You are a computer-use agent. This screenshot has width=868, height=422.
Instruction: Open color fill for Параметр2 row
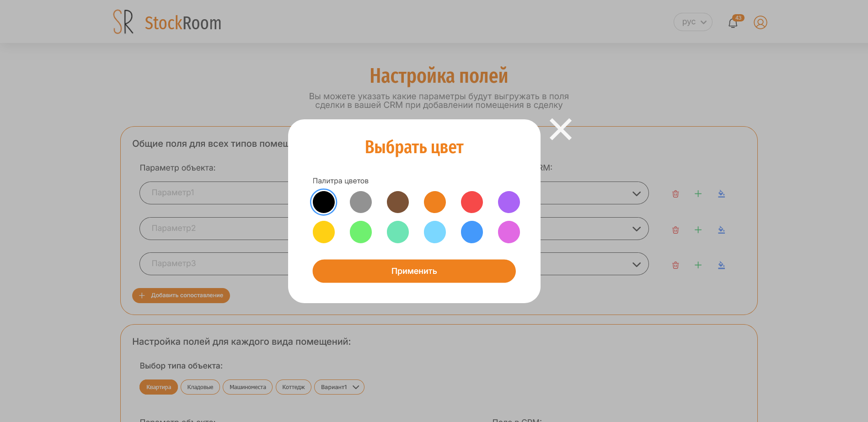pos(721,230)
